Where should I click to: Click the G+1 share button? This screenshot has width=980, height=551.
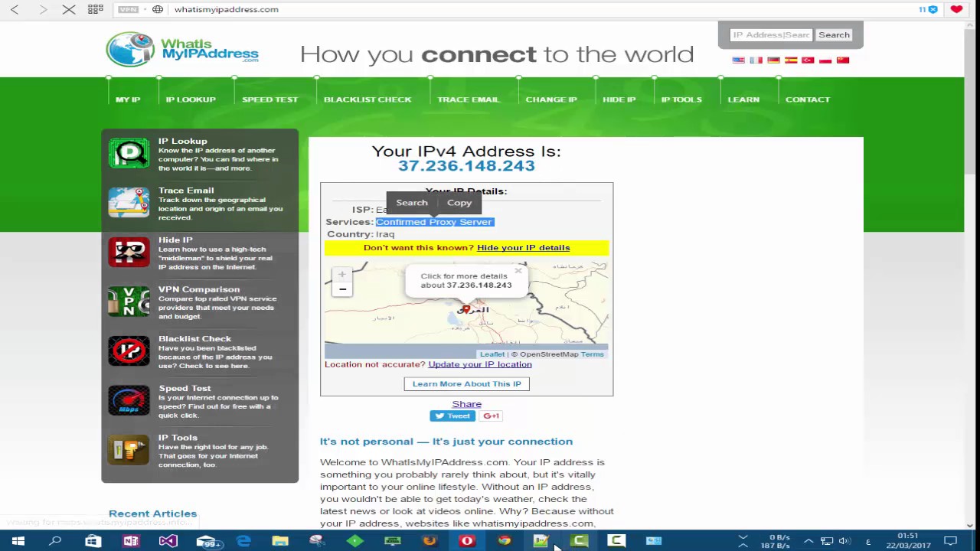tap(491, 416)
